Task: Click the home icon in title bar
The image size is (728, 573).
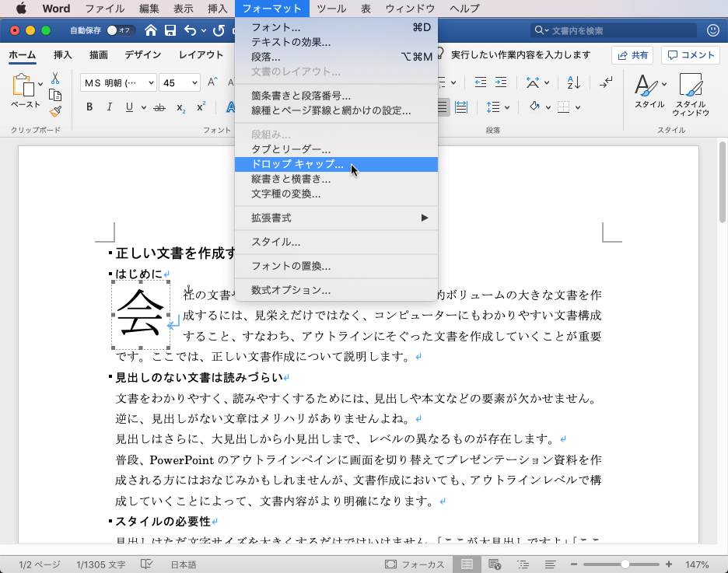Action: pos(150,30)
